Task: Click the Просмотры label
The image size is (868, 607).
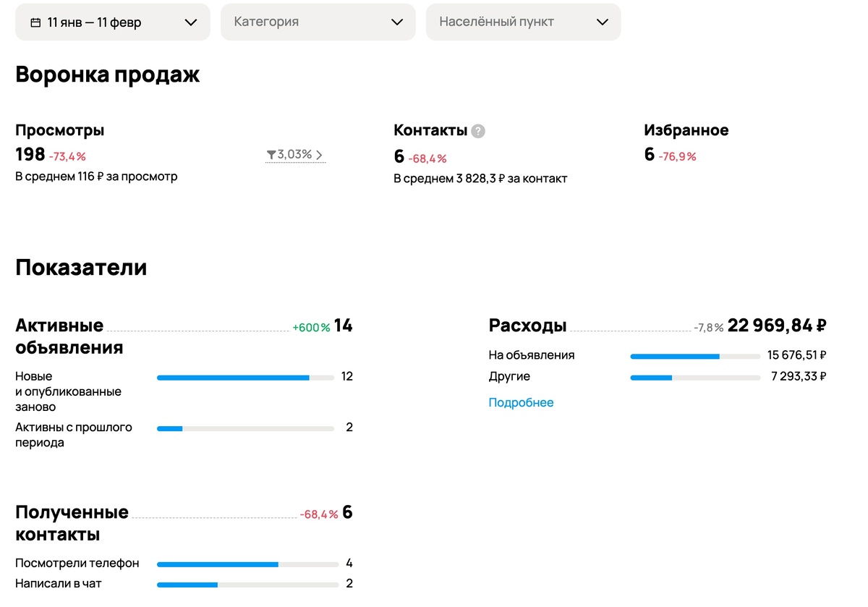Action: coord(60,130)
